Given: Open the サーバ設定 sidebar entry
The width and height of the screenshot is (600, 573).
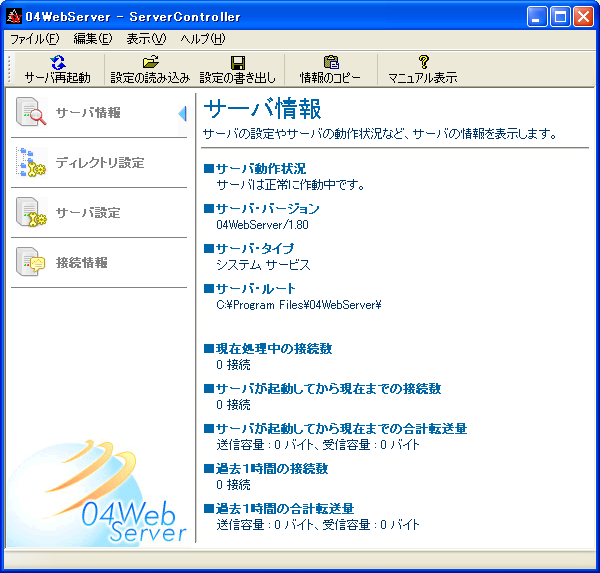Looking at the screenshot, I should pos(99,212).
